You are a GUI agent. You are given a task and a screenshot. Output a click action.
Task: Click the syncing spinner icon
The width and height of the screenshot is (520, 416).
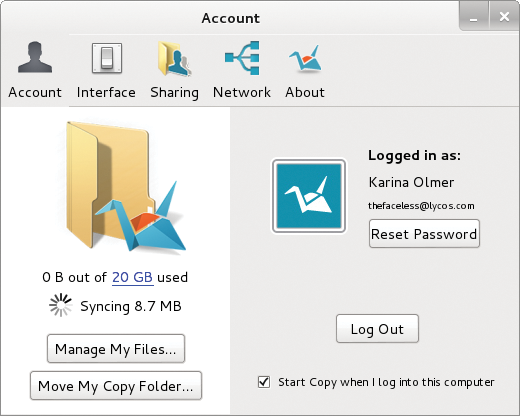pos(60,305)
